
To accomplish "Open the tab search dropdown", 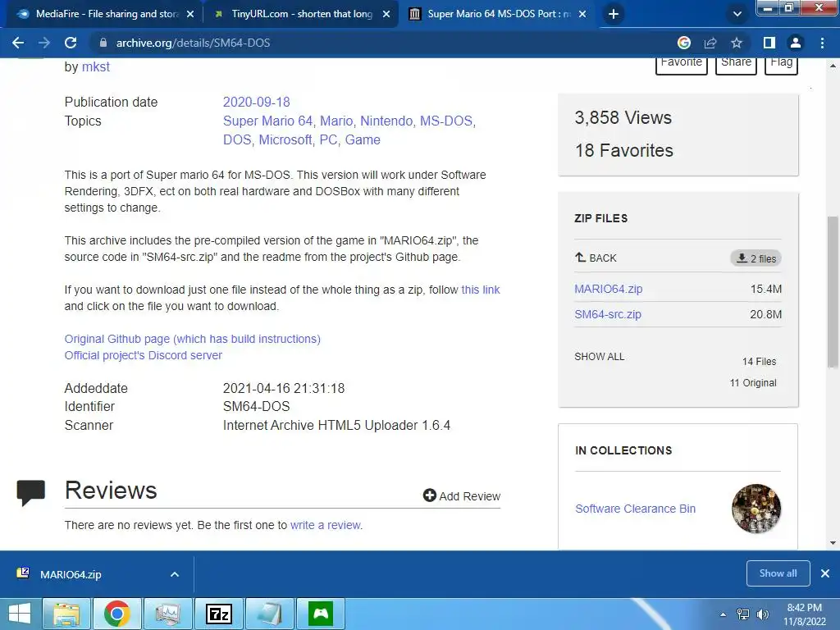I will (x=737, y=14).
